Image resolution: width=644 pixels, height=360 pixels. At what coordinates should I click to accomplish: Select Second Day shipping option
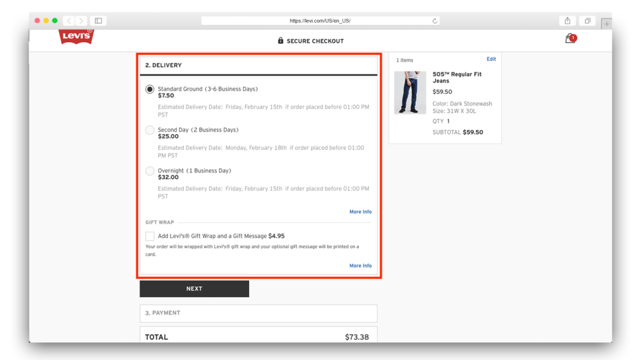point(150,130)
